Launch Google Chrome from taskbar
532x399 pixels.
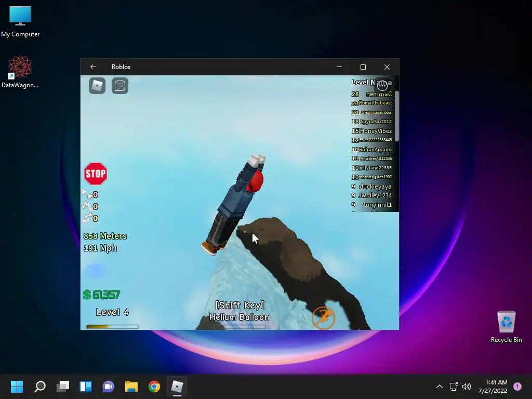click(154, 387)
